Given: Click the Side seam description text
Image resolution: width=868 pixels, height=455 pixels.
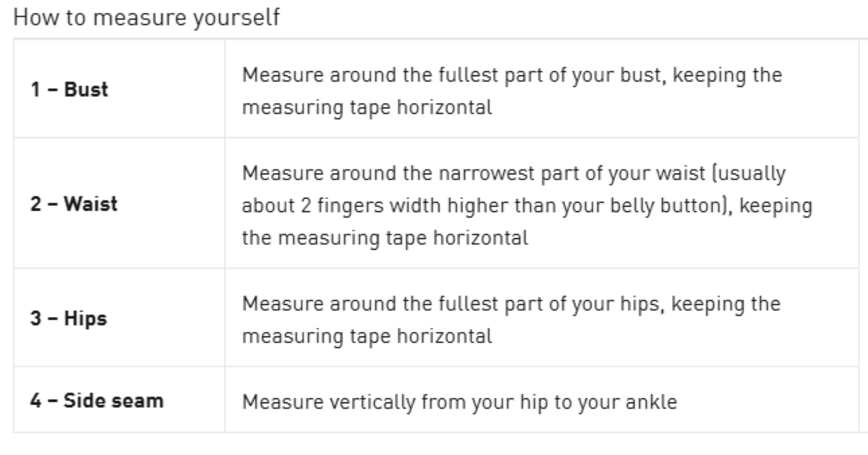Looking at the screenshot, I should (459, 402).
